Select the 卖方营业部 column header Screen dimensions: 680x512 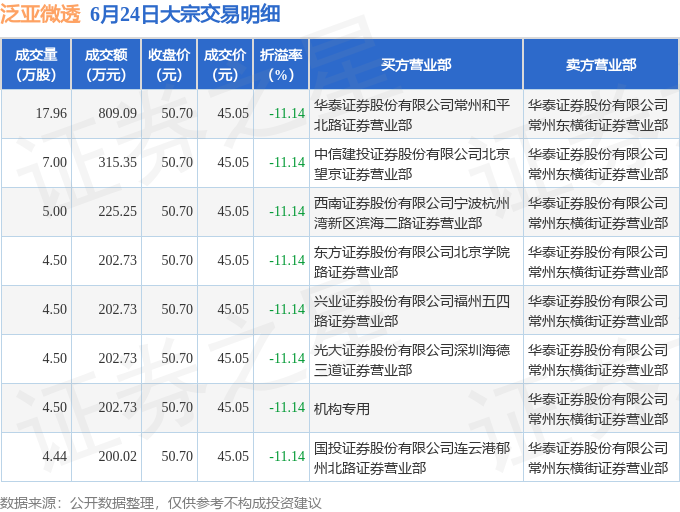pyautogui.click(x=601, y=65)
